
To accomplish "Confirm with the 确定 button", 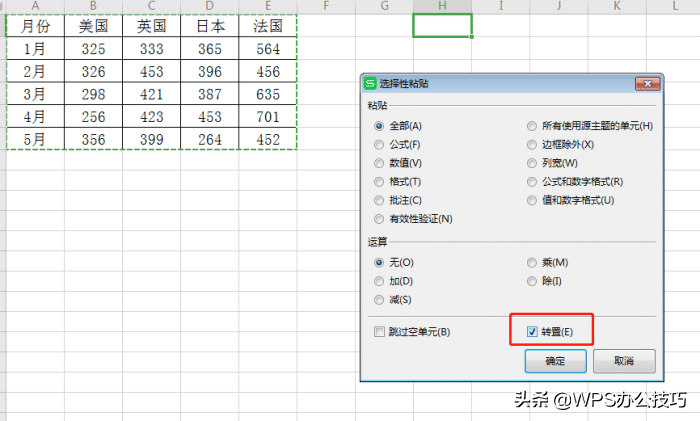I will click(x=555, y=361).
